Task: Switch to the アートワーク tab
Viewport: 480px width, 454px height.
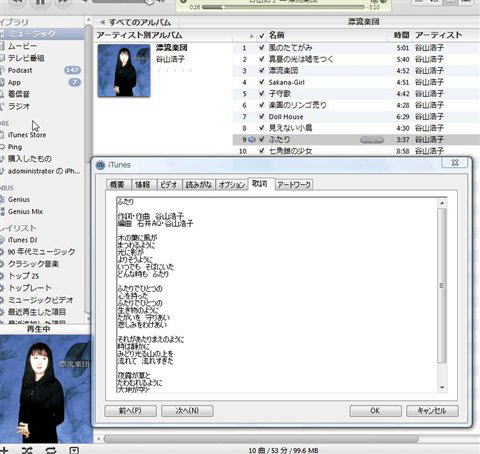Action: pos(294,184)
